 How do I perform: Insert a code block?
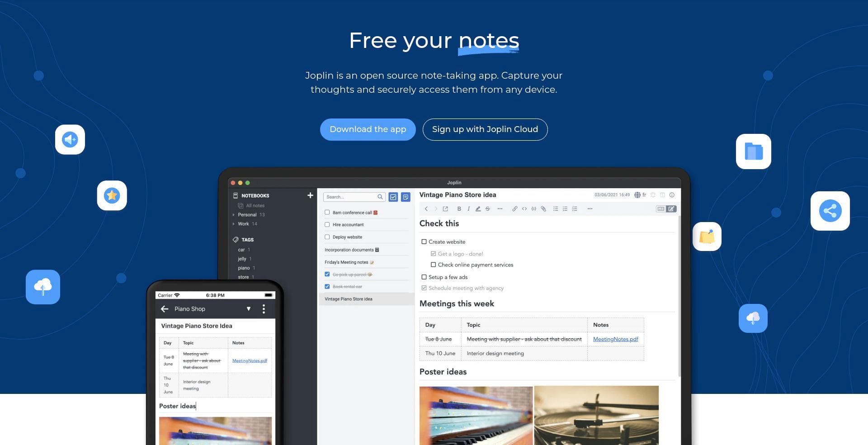point(534,209)
